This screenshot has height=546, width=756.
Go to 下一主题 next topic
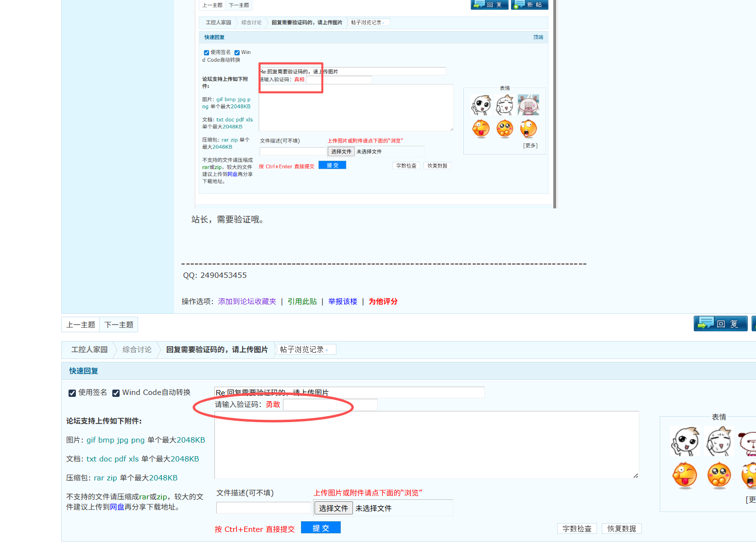[x=119, y=324]
